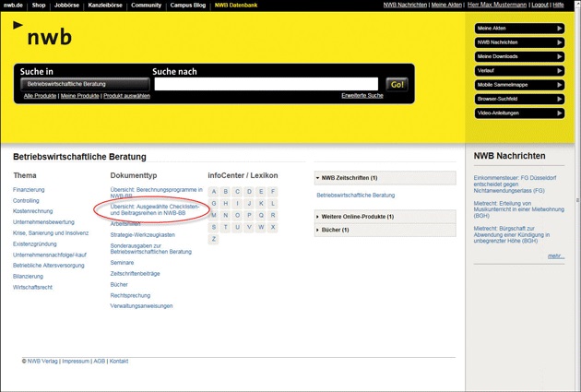Screen dimensions: 581x392
Task: Click the arrow icon beside Meine Akten
Action: pos(559,29)
